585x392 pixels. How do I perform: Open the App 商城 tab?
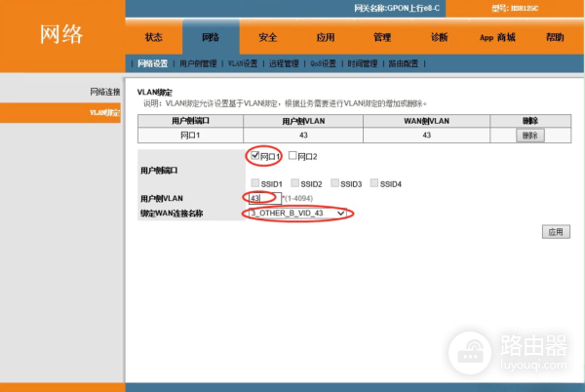coord(496,37)
